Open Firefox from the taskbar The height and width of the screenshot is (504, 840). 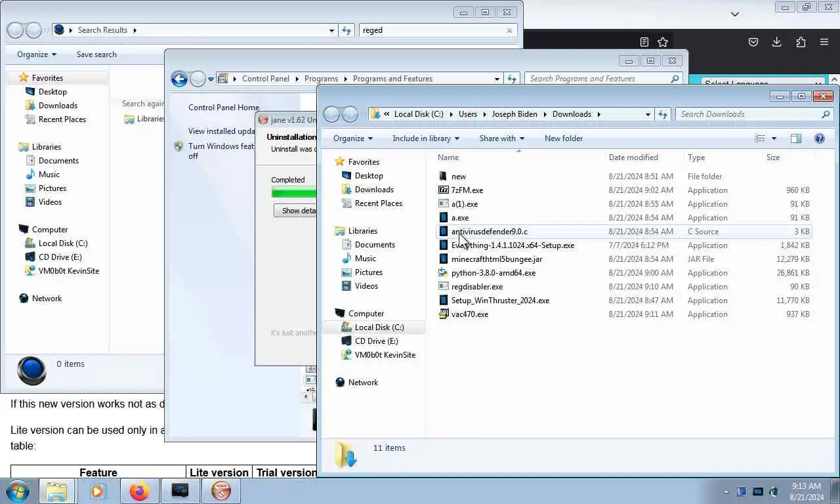[x=139, y=491]
